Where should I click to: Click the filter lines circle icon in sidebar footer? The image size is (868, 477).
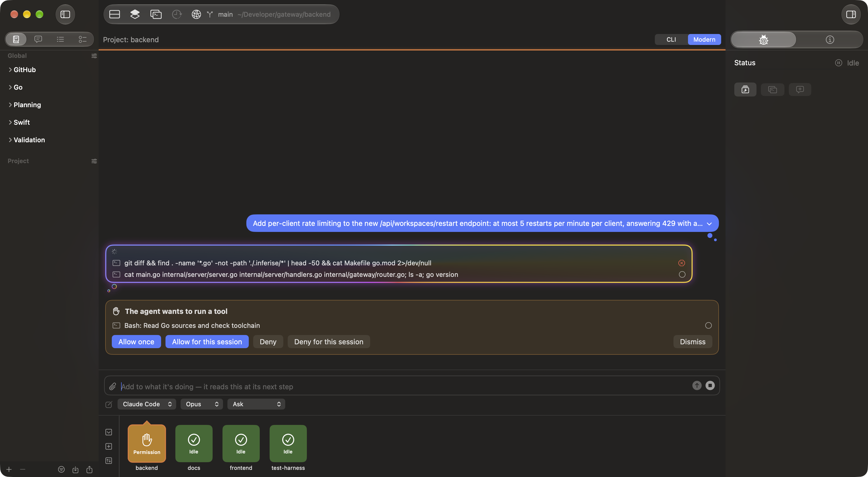[x=61, y=470]
